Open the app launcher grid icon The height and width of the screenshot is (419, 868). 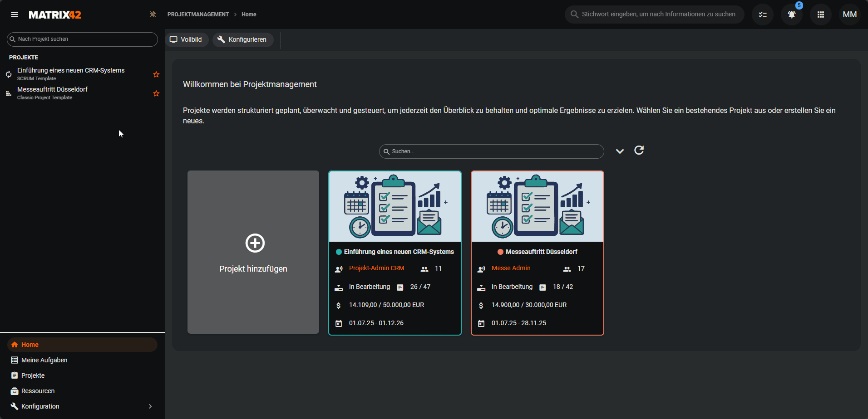820,15
